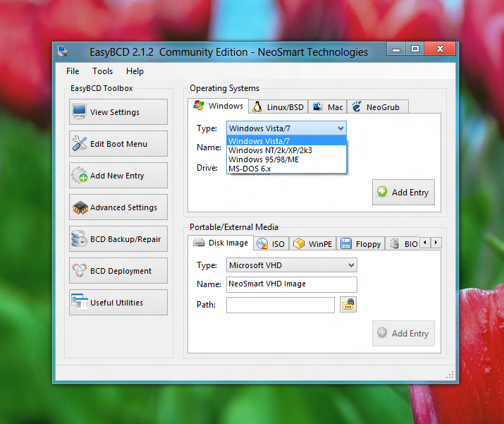The height and width of the screenshot is (424, 504).
Task: Click the EasyBCD app icon in title bar
Action: [63, 52]
